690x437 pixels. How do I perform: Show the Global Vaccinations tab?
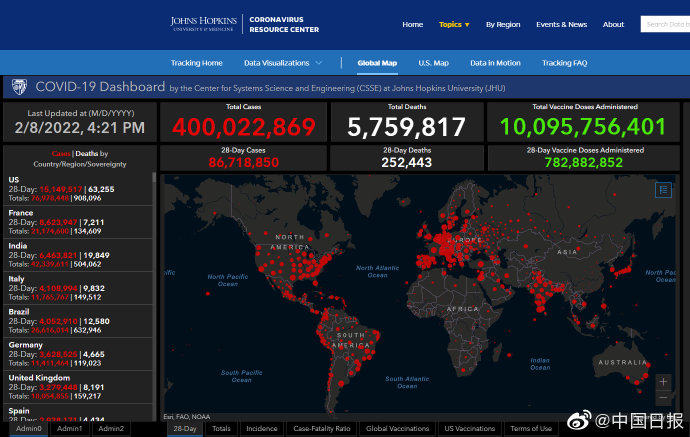397,429
